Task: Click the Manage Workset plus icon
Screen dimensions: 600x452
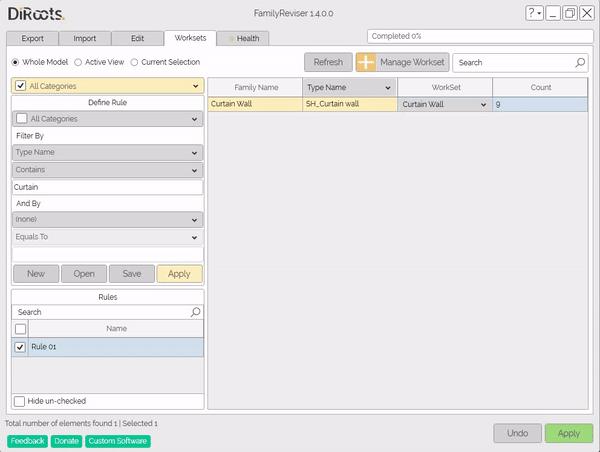Action: (x=367, y=62)
